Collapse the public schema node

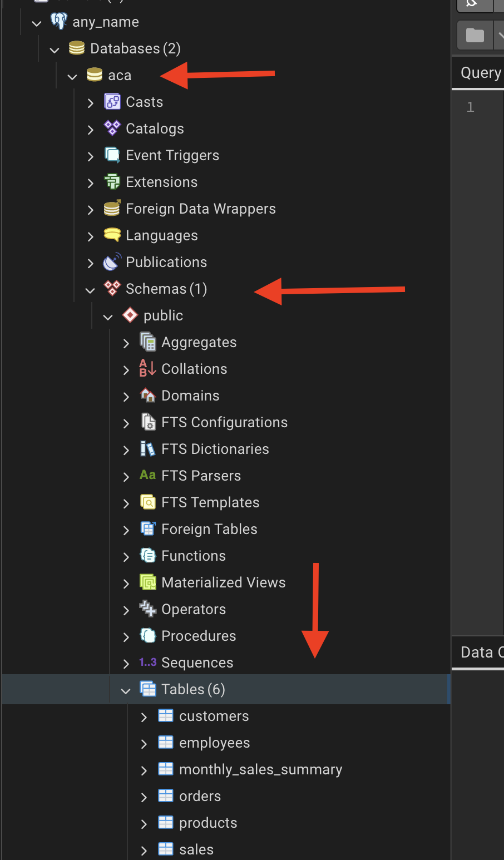click(x=108, y=317)
